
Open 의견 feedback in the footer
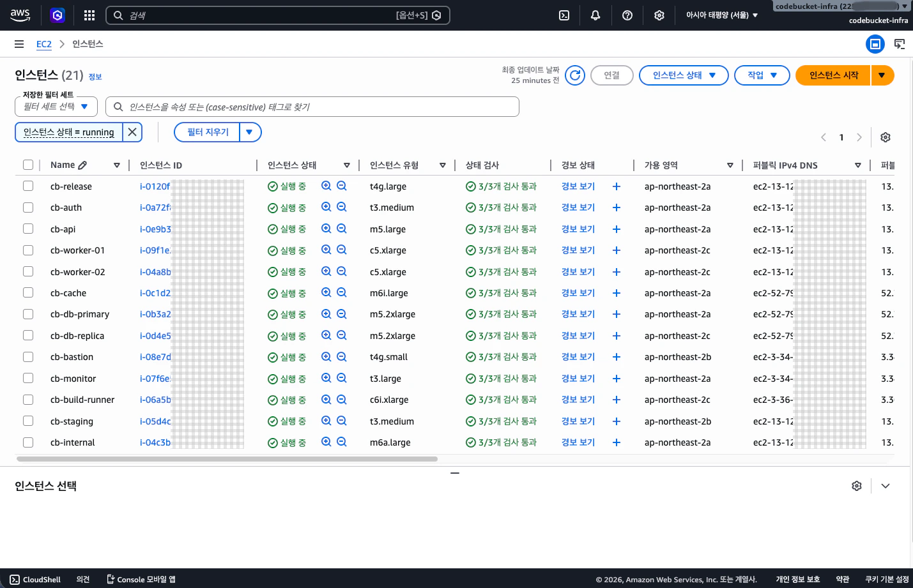point(83,580)
